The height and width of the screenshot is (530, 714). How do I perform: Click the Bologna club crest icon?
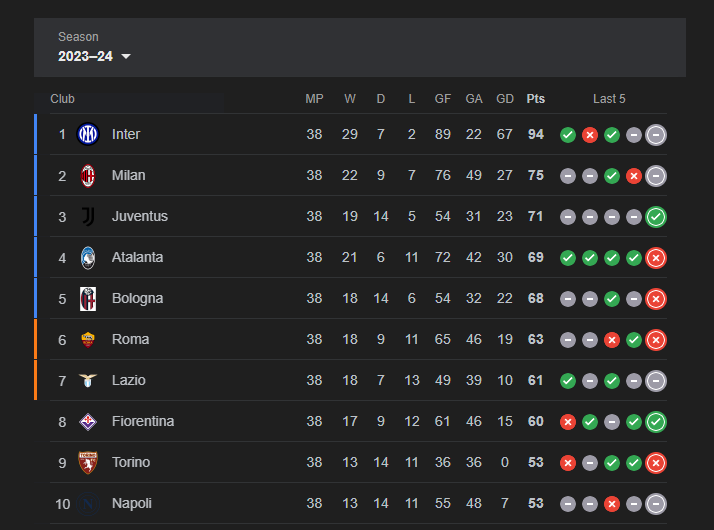click(88, 298)
